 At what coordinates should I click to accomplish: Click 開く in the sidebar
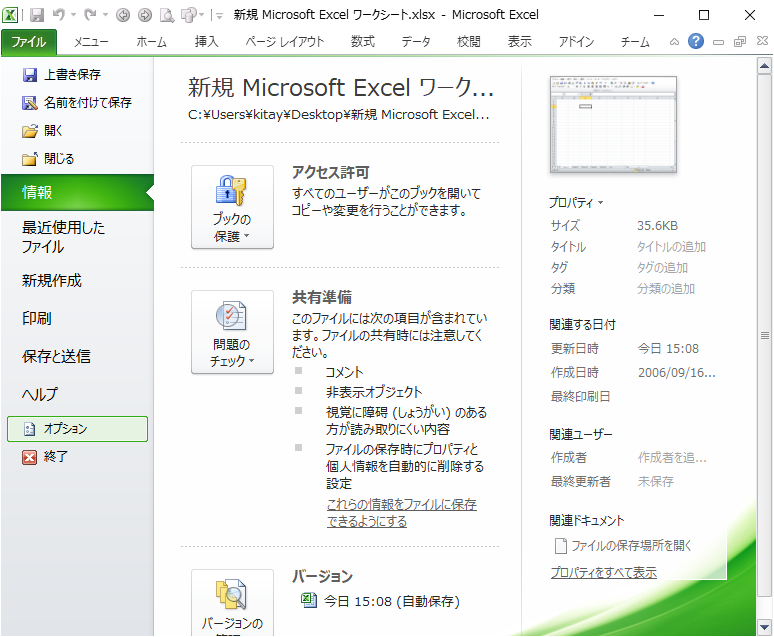pyautogui.click(x=42, y=131)
